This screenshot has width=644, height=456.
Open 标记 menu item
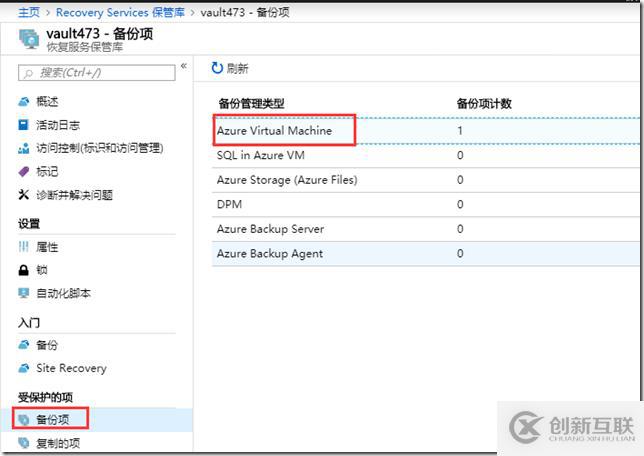click(x=47, y=171)
